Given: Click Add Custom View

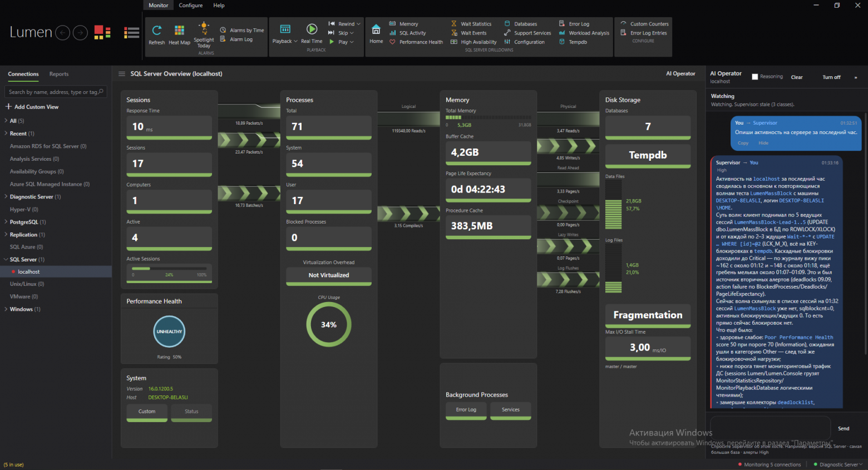Looking at the screenshot, I should point(32,107).
